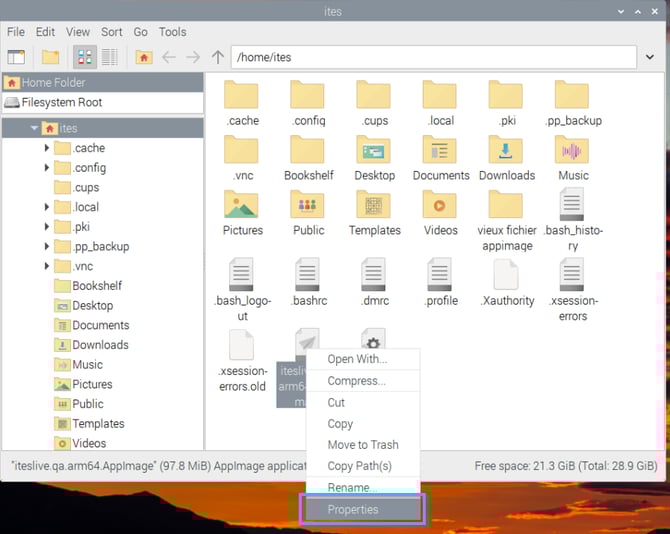
Task: Switch to icon view mode
Action: pyautogui.click(x=84, y=57)
